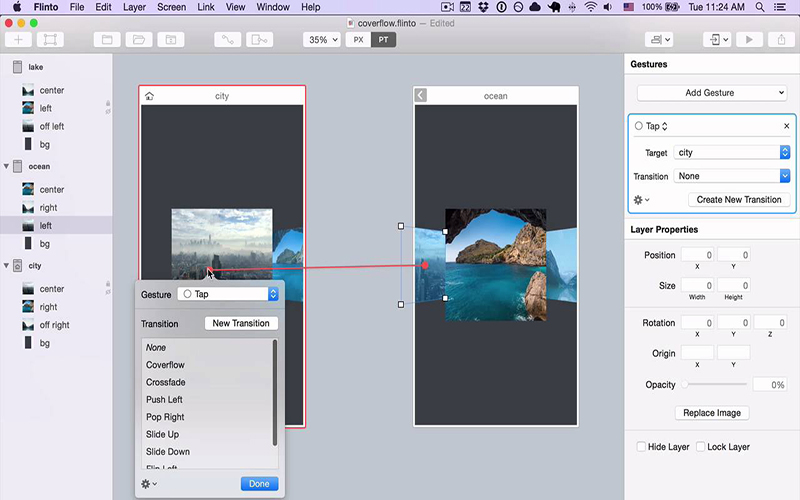Click the third folder toolbar icon
The height and width of the screenshot is (500, 800).
pos(170,40)
